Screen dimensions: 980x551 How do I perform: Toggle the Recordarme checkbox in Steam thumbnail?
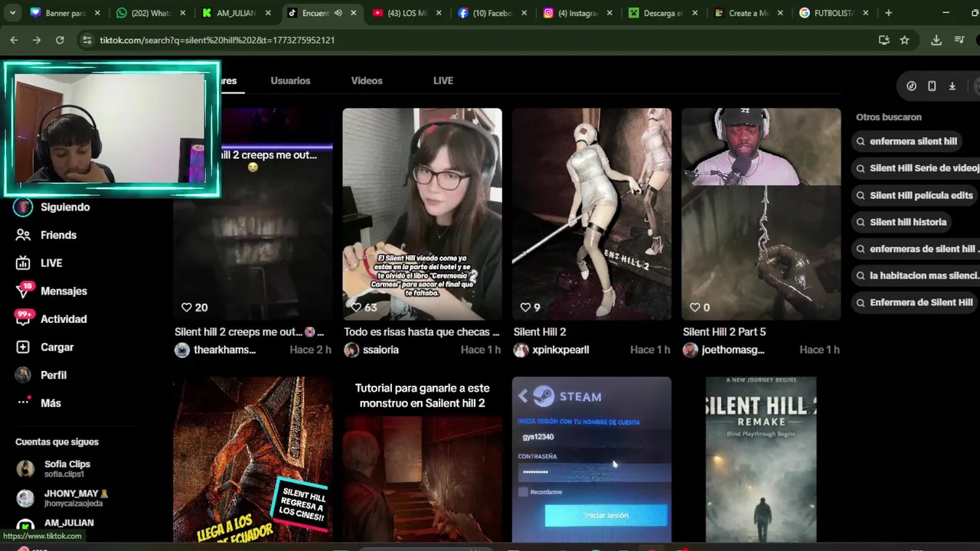click(x=523, y=492)
